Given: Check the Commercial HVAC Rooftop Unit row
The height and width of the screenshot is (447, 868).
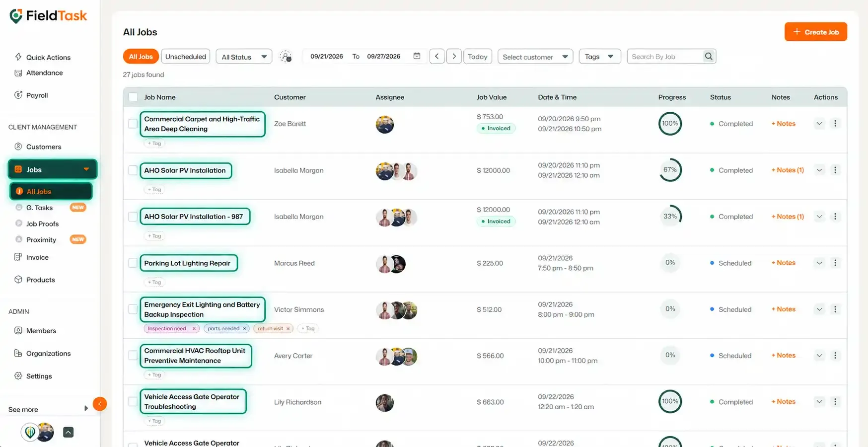Looking at the screenshot, I should pos(133,355).
